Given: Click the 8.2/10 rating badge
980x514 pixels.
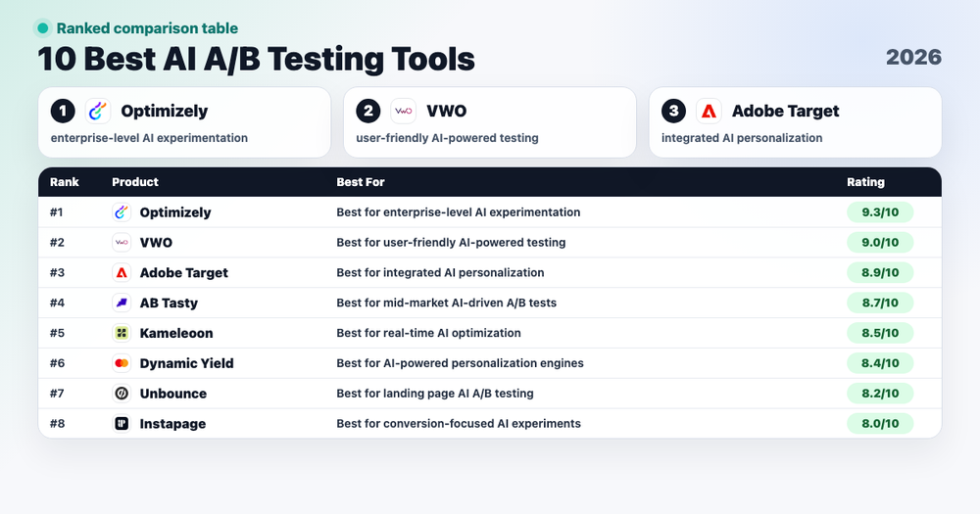Looking at the screenshot, I should coord(880,394).
